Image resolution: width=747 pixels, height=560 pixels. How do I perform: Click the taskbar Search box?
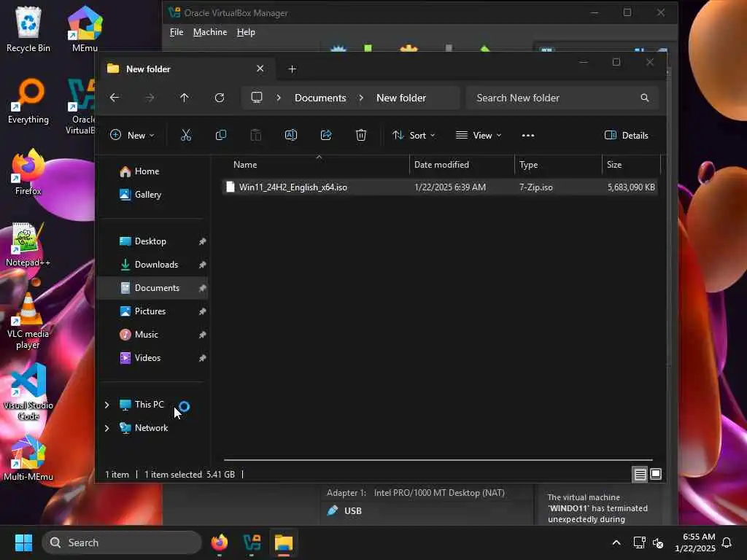click(x=122, y=542)
